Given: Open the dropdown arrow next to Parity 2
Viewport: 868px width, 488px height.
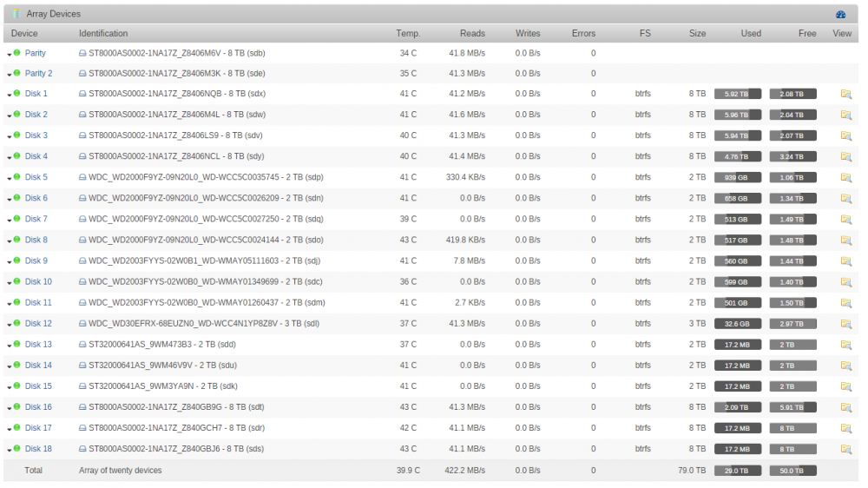Looking at the screenshot, I should point(10,75).
